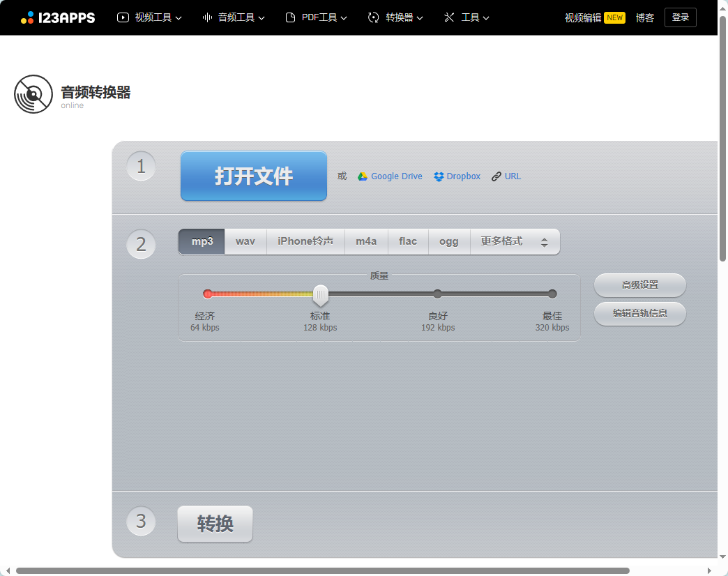Select the wav format tab
The width and height of the screenshot is (728, 576).
[245, 242]
